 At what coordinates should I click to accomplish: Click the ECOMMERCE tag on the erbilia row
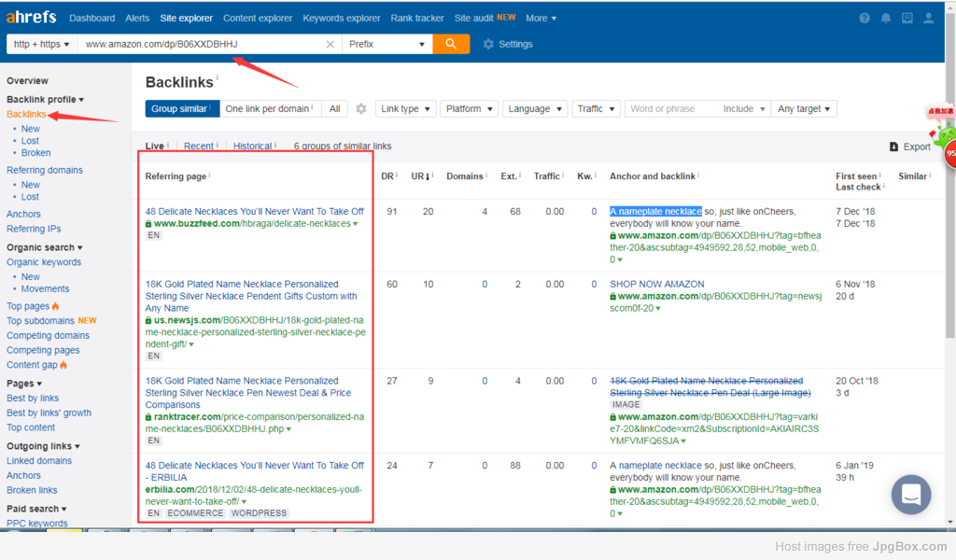coord(195,513)
